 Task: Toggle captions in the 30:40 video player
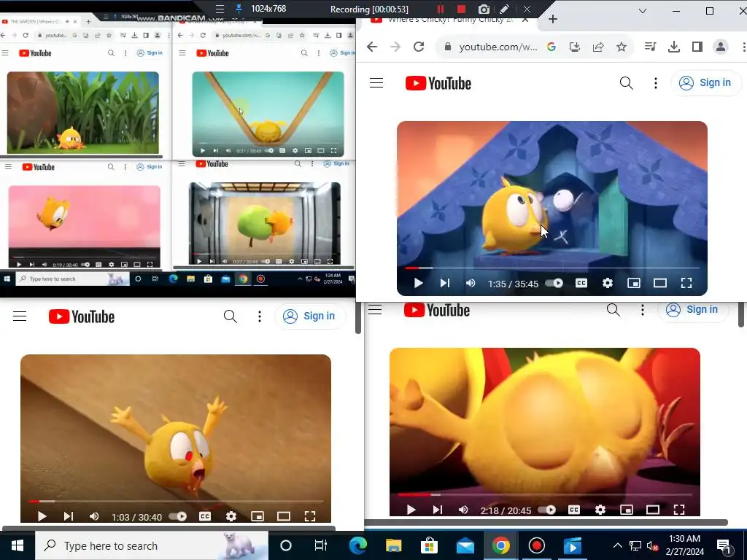[x=205, y=517]
